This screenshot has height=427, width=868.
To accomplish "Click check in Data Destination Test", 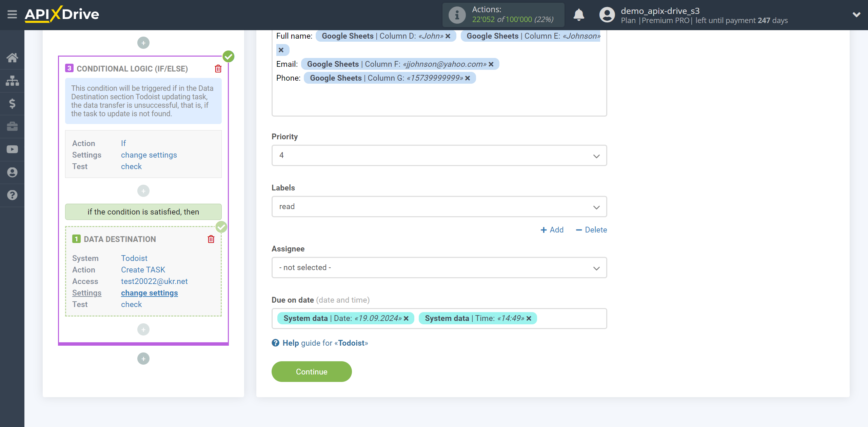I will (131, 304).
